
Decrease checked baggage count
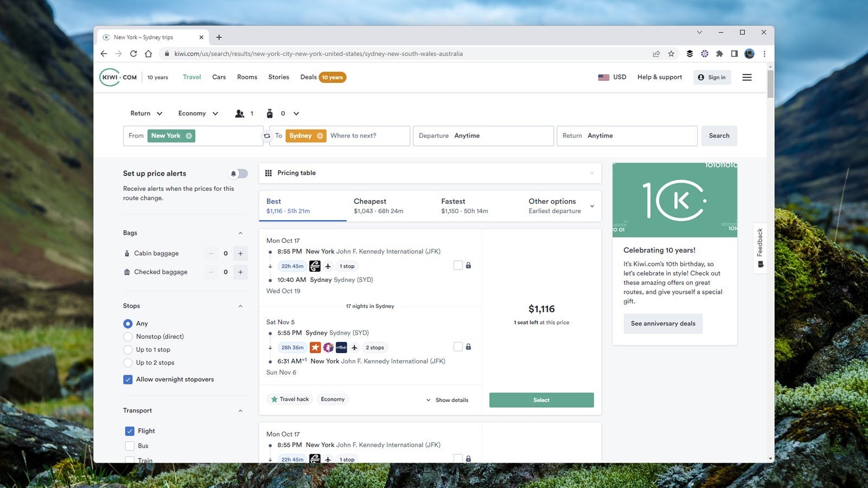click(x=211, y=272)
